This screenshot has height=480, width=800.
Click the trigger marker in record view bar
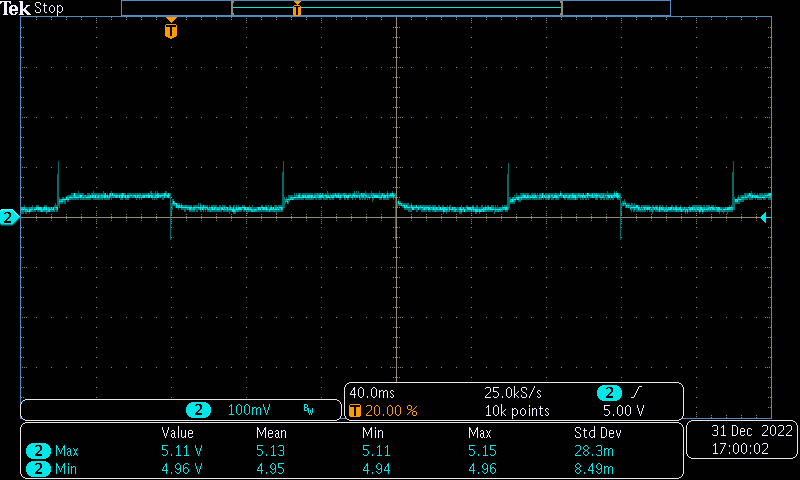tap(297, 9)
